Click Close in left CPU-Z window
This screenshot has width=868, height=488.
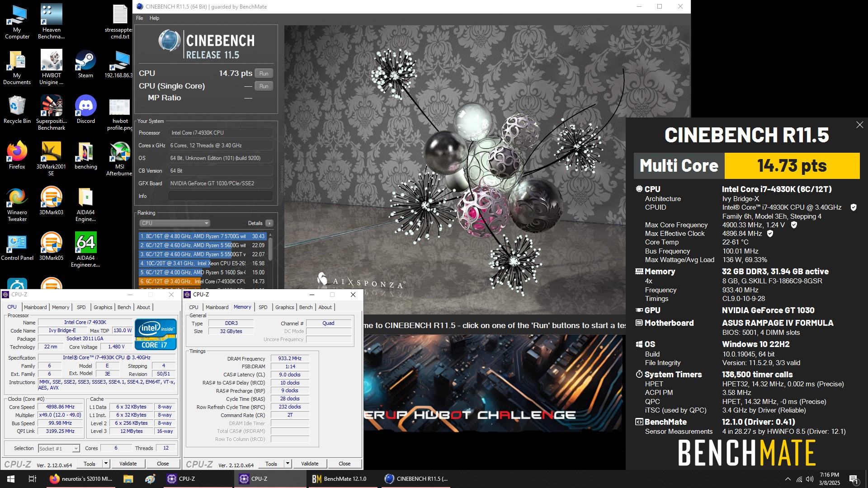163,464
